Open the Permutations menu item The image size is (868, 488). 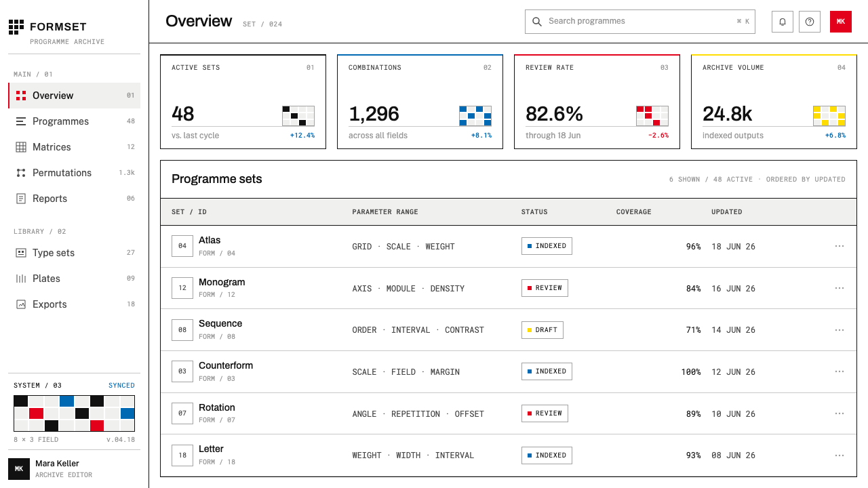click(x=75, y=173)
